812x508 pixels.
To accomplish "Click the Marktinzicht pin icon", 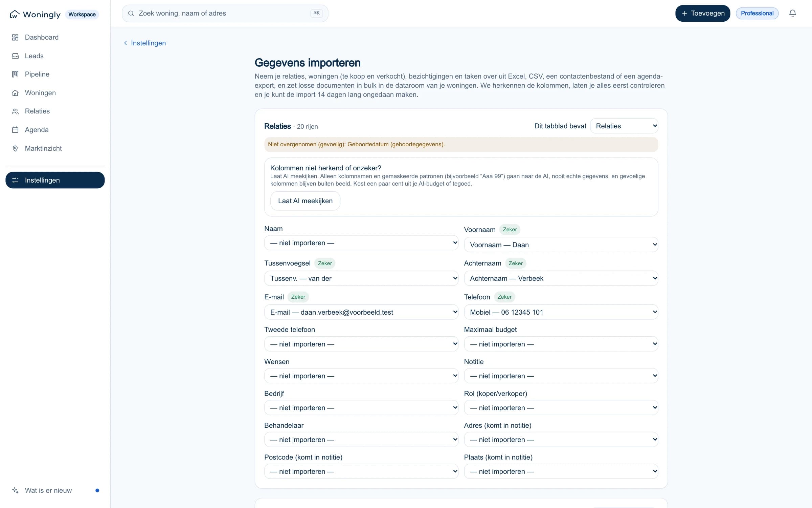I will (x=15, y=148).
